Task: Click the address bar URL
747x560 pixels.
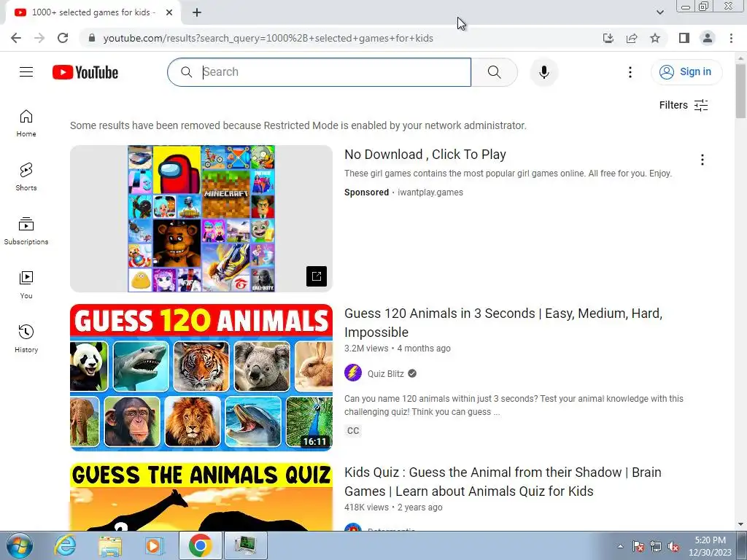Action: tap(268, 38)
